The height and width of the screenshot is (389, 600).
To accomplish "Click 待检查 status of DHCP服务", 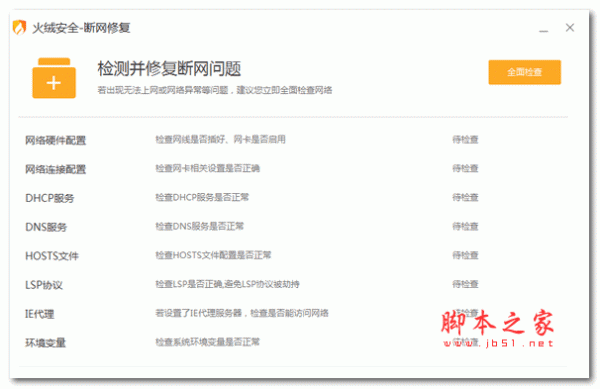I will point(465,197).
